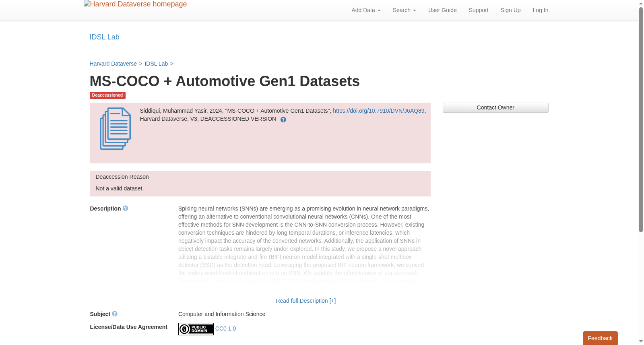Click the Description tooltip question icon
The width and height of the screenshot is (644, 345).
pyautogui.click(x=126, y=208)
